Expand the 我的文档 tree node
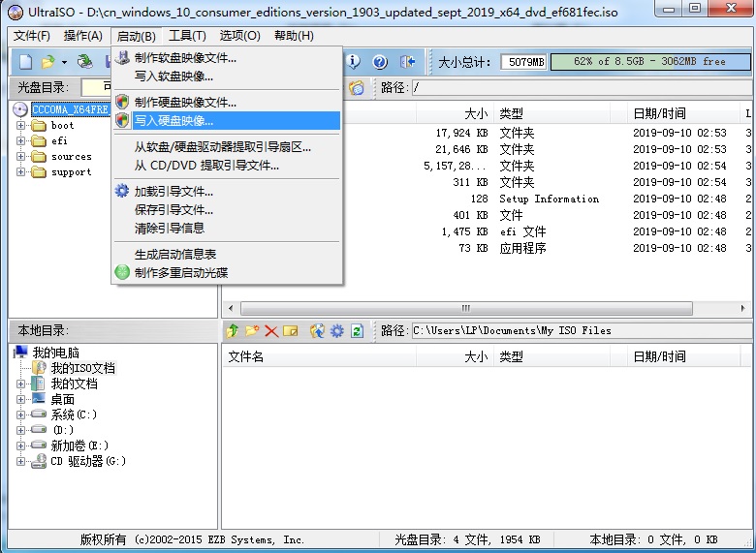756x553 pixels. pyautogui.click(x=20, y=384)
